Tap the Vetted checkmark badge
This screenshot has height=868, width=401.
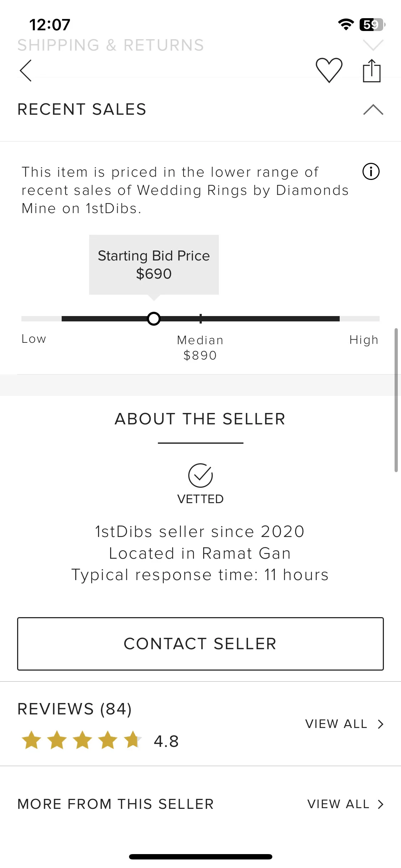coord(200,475)
